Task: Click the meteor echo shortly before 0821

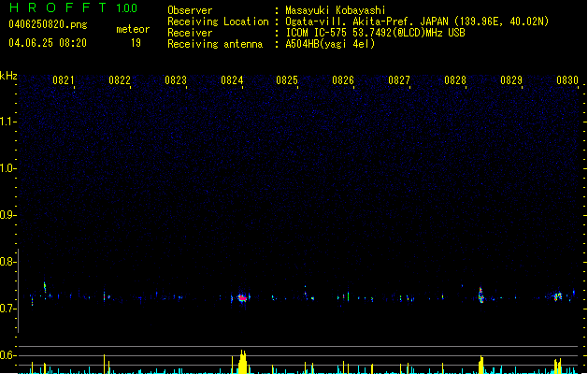Action: pos(45,287)
